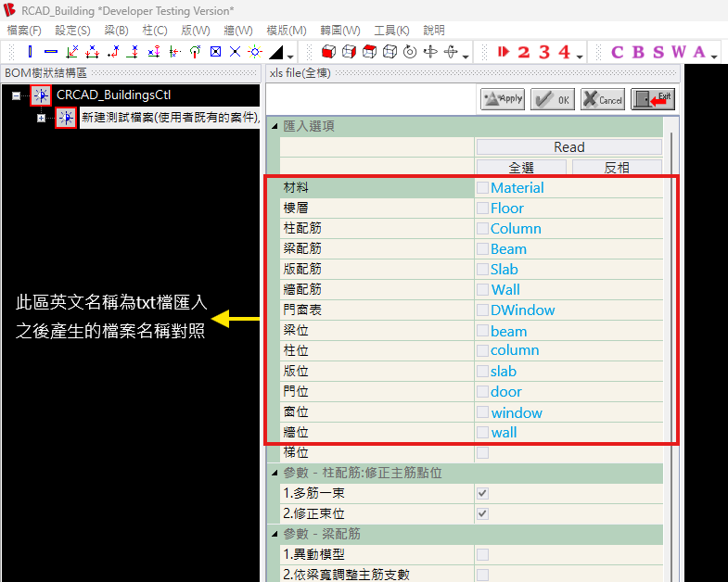This screenshot has height=582, width=728.
Task: Click the green line with red left-arrow icon
Action: click(174, 52)
